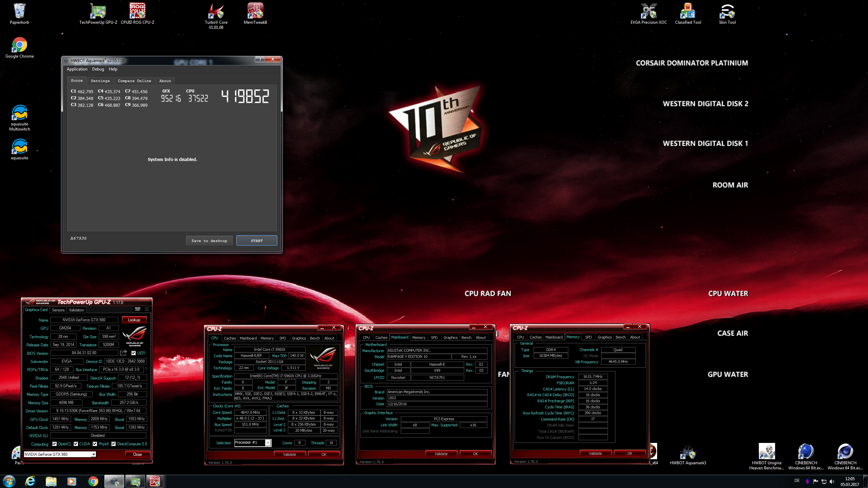Toggle CUDA checkbox in GPU-Z
The image size is (868, 488).
pos(76,444)
